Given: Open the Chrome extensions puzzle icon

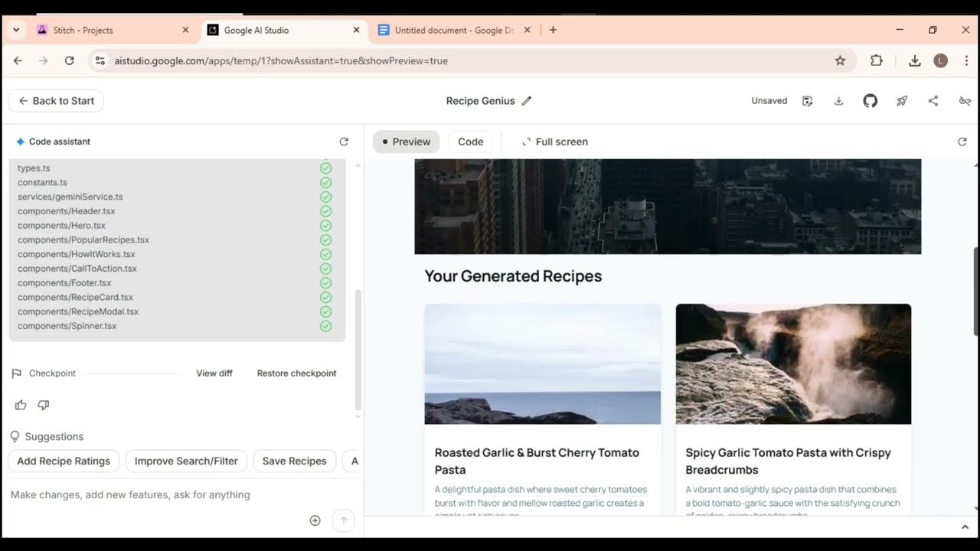Looking at the screenshot, I should [x=877, y=60].
